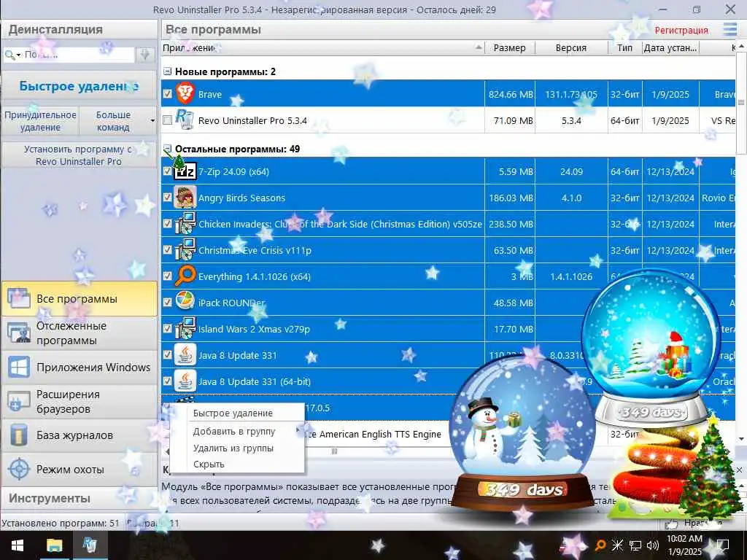
Task: Activate Режим охоты
Action: click(79, 469)
